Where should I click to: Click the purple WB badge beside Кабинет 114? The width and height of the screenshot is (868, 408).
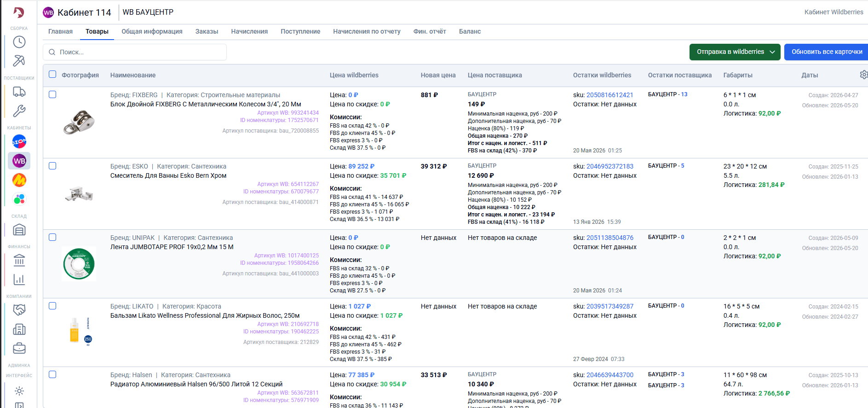(48, 12)
